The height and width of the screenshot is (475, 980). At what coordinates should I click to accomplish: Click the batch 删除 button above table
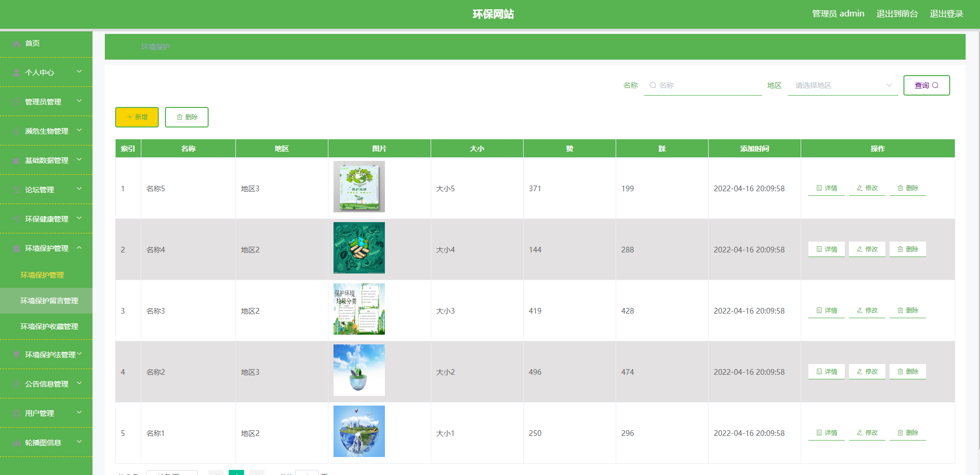[187, 117]
